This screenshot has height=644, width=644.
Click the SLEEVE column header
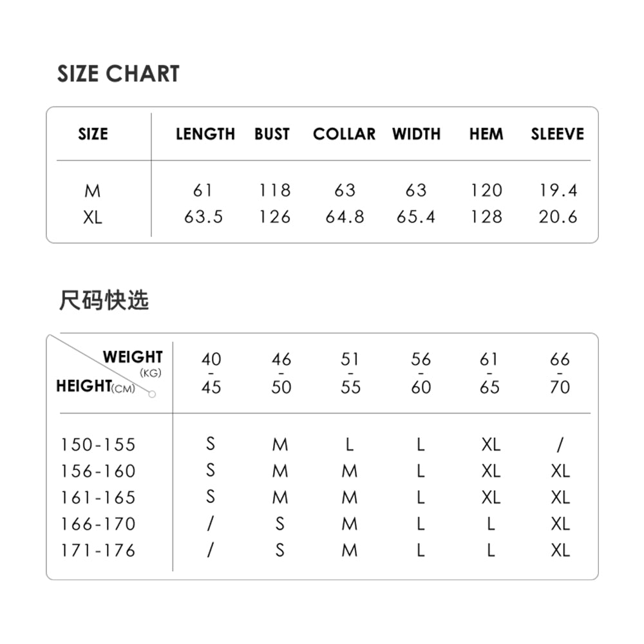557,134
